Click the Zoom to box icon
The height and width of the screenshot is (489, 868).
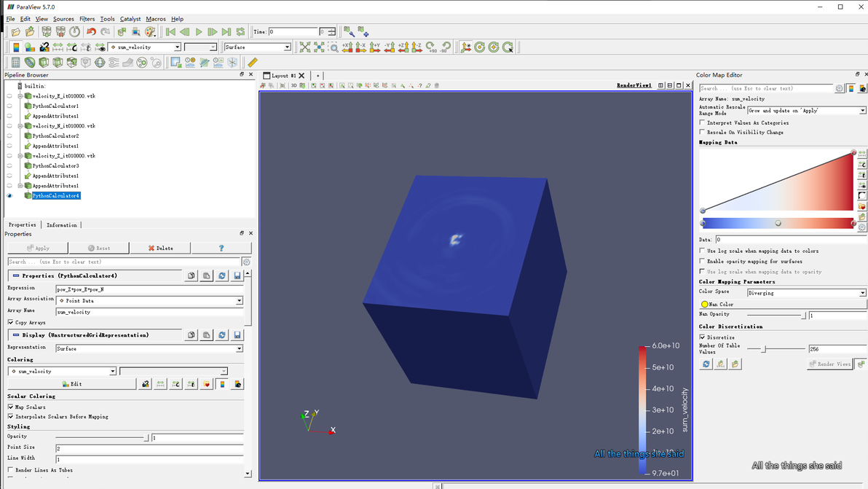point(334,47)
